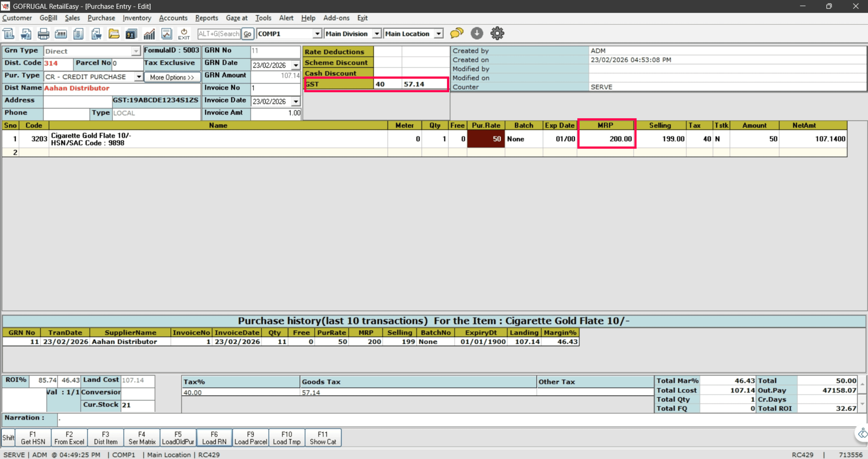Expand the COMP1 company dropdown

tap(317, 34)
